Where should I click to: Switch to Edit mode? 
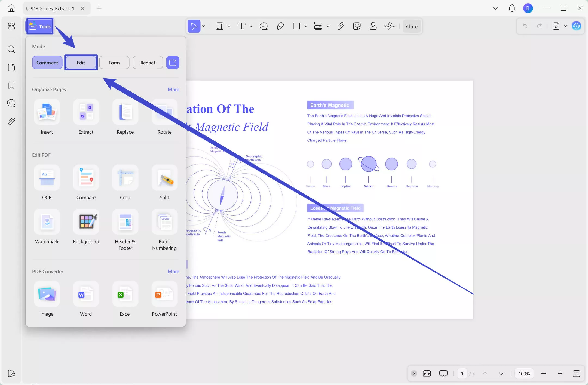81,63
